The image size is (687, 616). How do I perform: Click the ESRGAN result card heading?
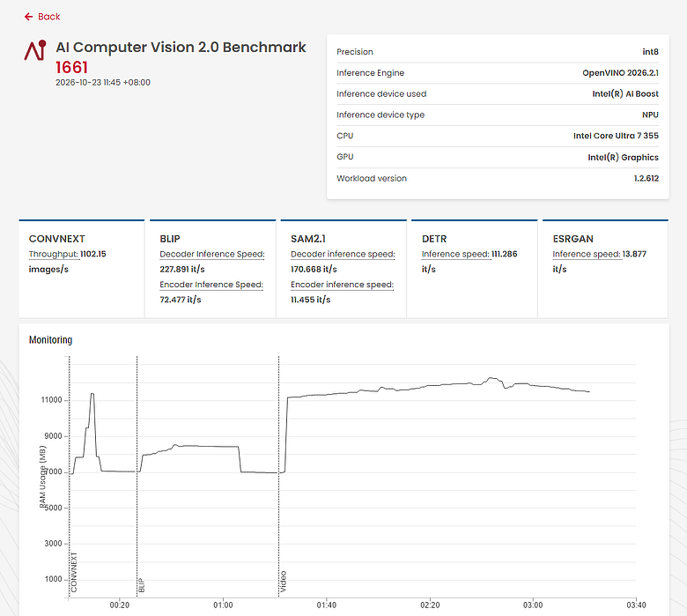click(573, 239)
